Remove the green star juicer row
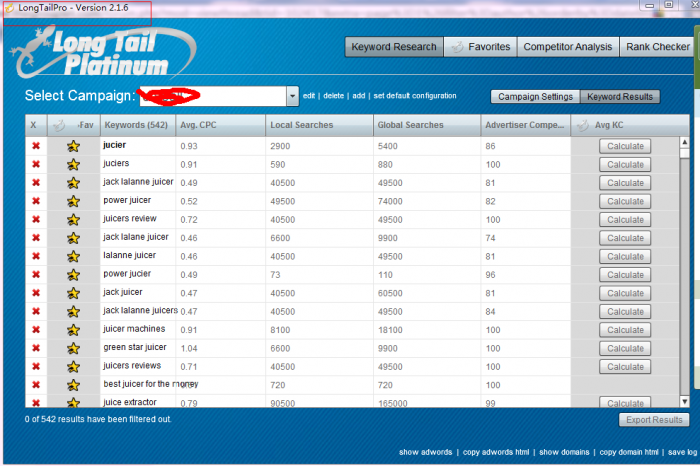 tap(36, 348)
